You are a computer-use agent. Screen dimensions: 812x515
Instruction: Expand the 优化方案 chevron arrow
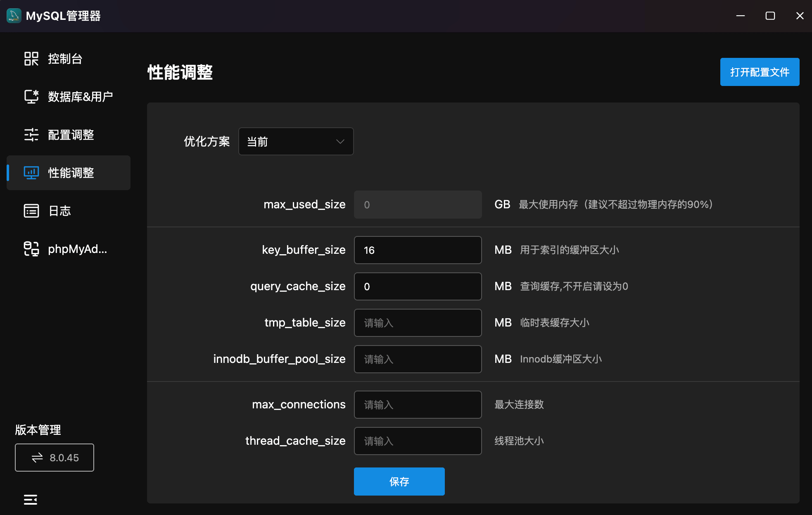coord(340,141)
